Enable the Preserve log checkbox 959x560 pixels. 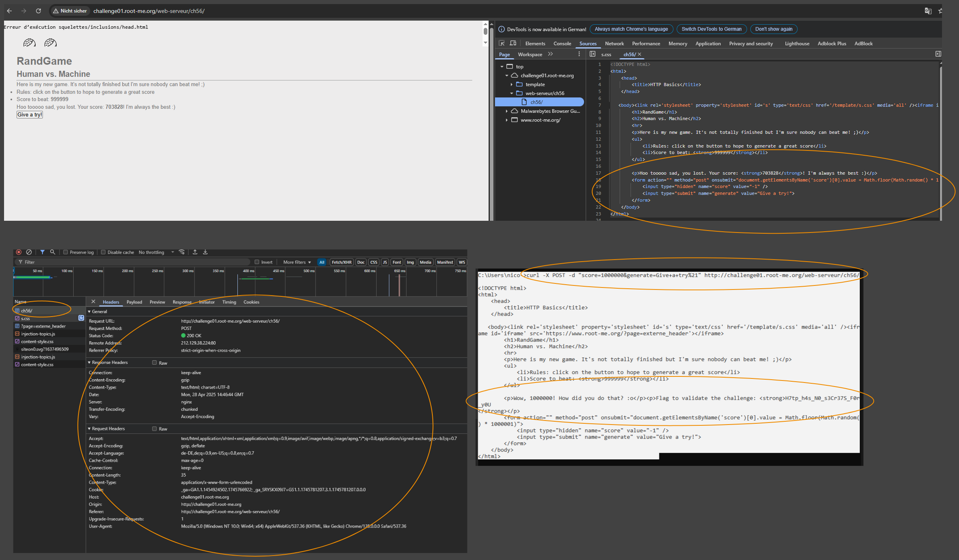coord(66,252)
